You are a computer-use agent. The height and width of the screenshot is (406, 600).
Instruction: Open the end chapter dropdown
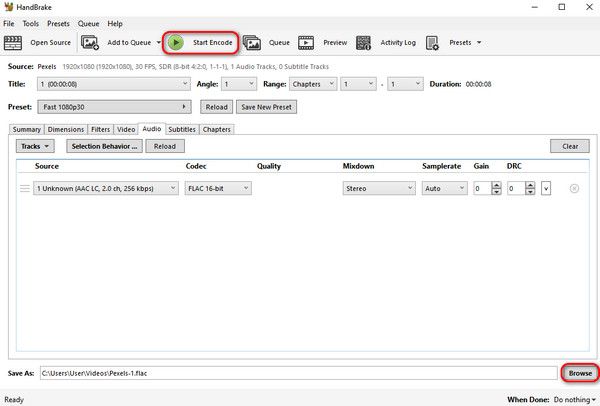click(406, 84)
